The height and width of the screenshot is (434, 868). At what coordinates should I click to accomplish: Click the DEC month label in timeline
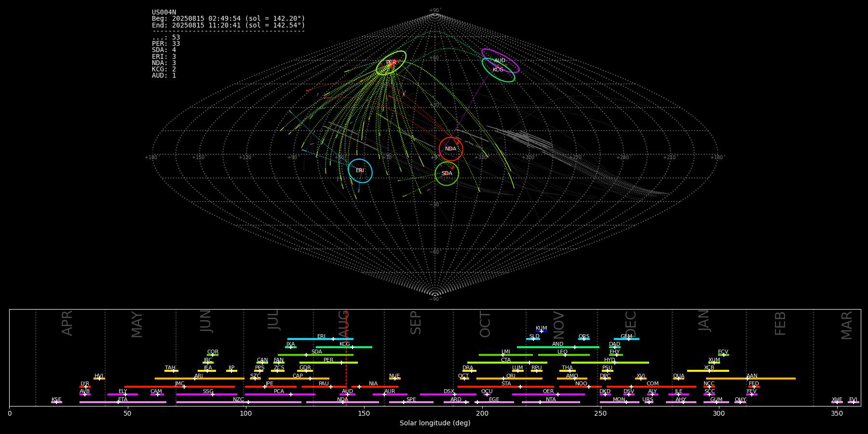tap(631, 324)
